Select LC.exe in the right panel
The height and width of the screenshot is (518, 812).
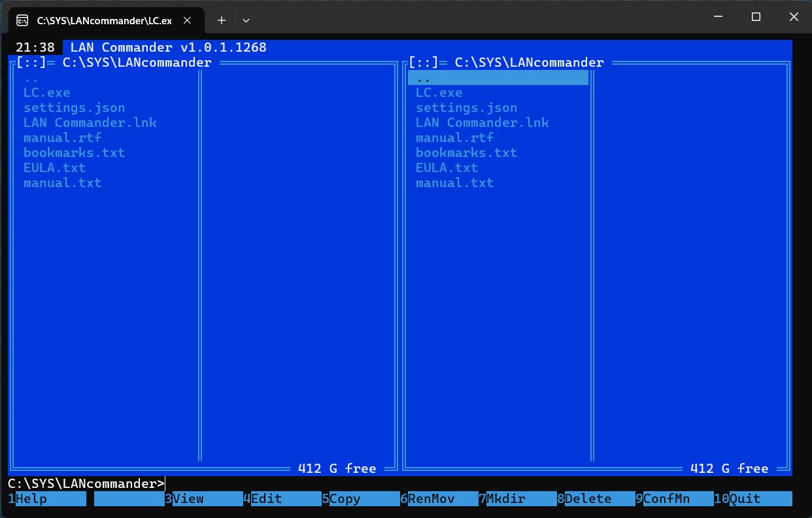pyautogui.click(x=439, y=93)
